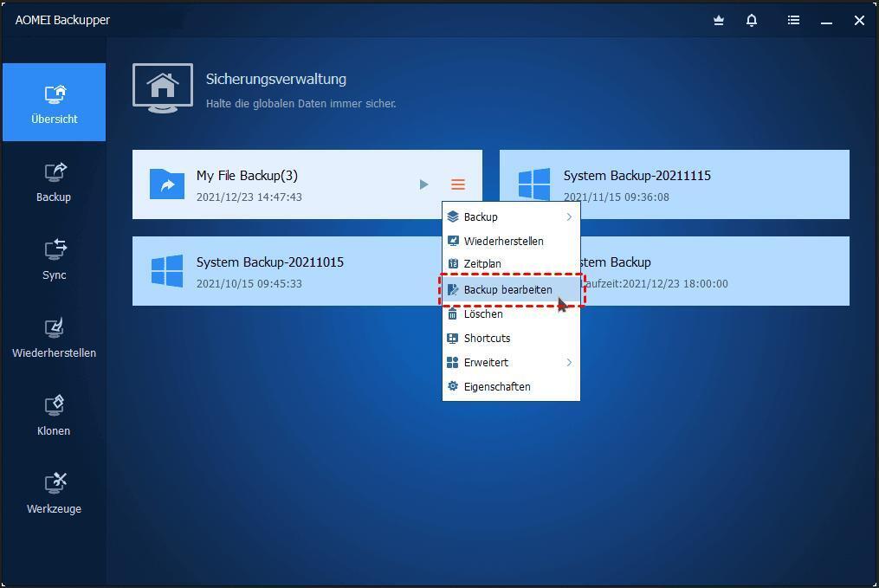Click the scheduled 2021/12/23 18:00:00 time text

click(675, 284)
